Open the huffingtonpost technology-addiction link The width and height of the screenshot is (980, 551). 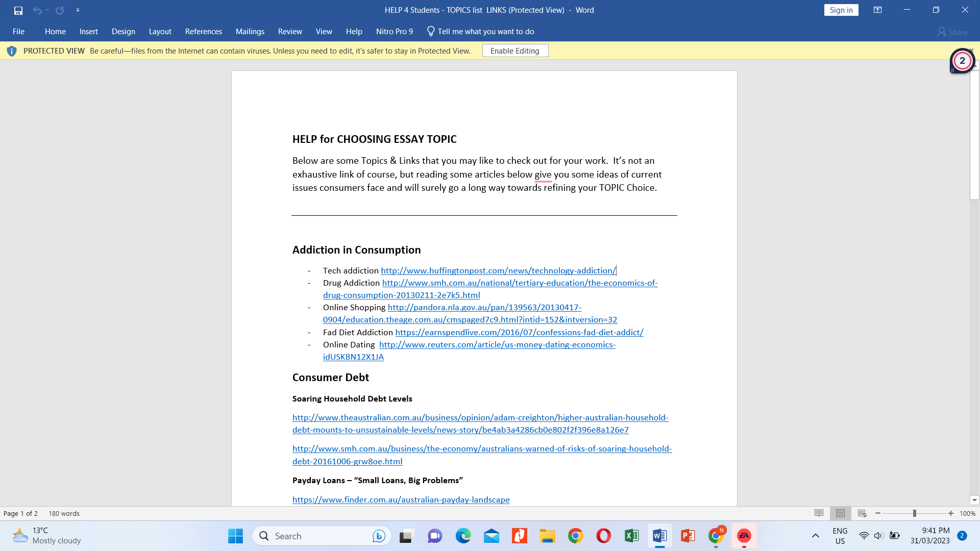pos(498,271)
